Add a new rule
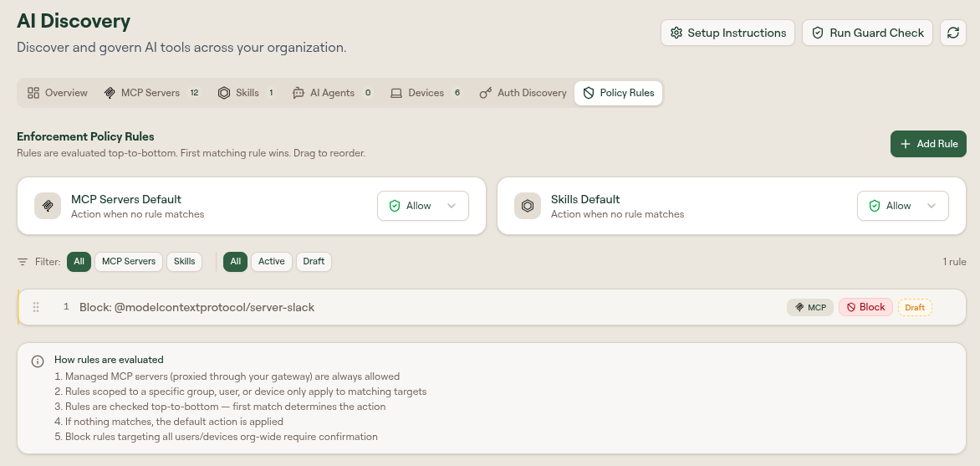 tap(928, 144)
